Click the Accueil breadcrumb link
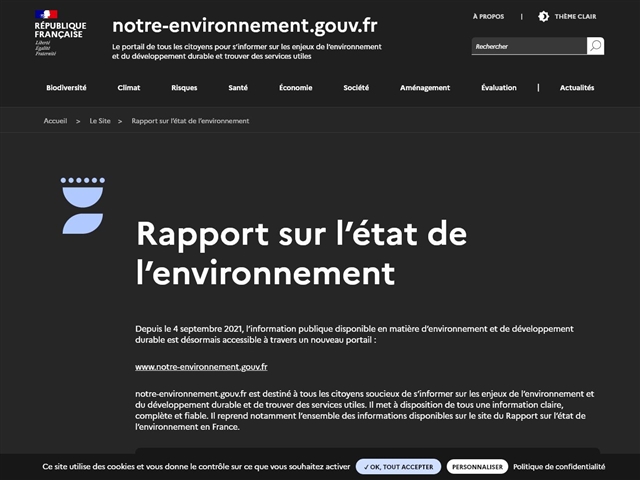640x480 pixels. tap(56, 121)
